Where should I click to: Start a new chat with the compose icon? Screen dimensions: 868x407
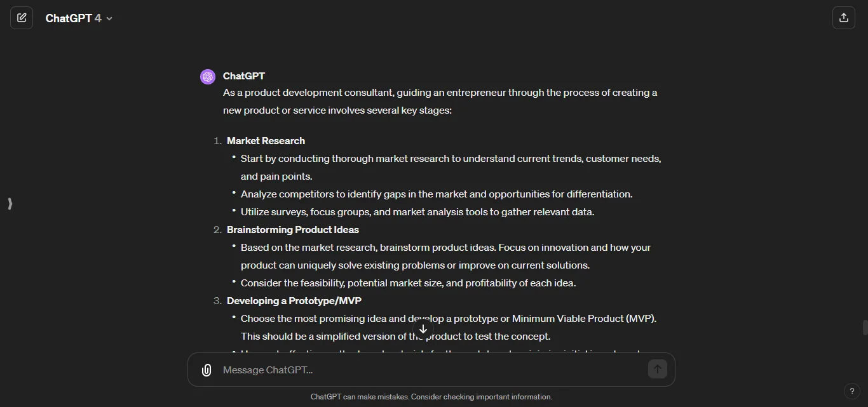22,18
